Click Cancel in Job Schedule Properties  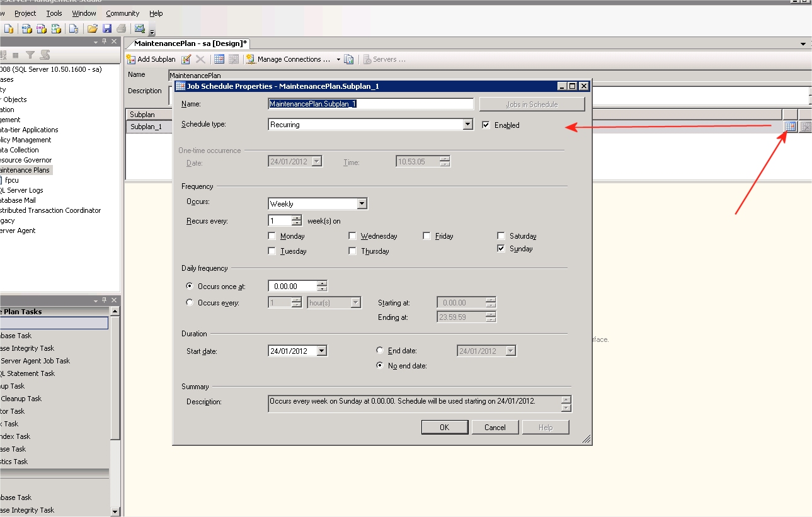point(495,427)
